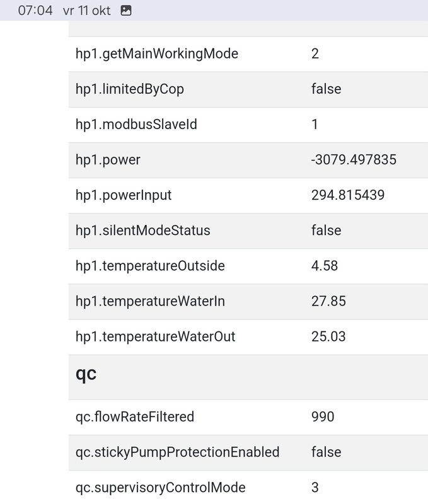Click the qc.stickyPumpProtectionEnabled label
The height and width of the screenshot is (504, 428).
177,452
